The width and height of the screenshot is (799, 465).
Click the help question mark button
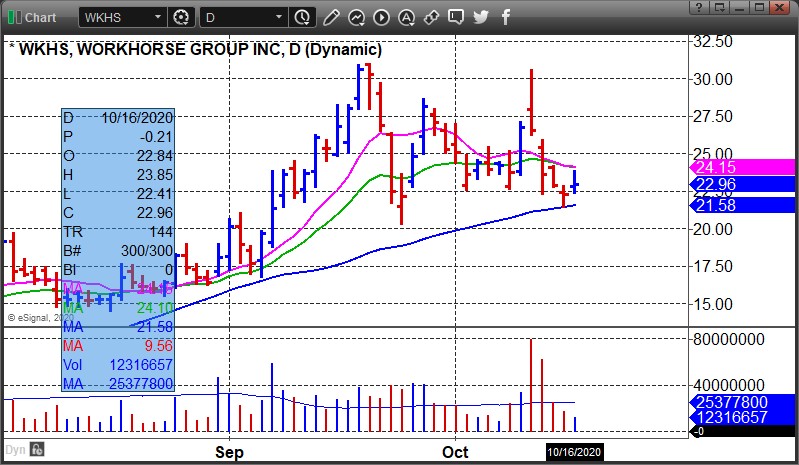pyautogui.click(x=699, y=7)
